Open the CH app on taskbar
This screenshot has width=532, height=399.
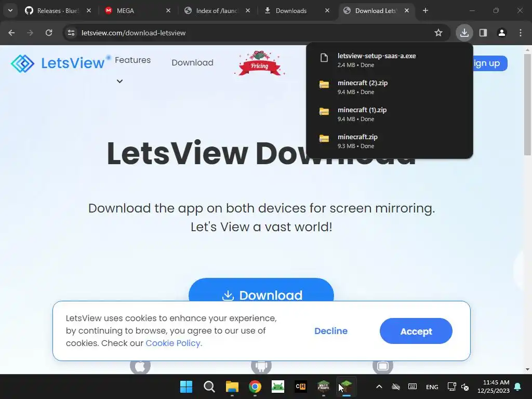point(301,387)
